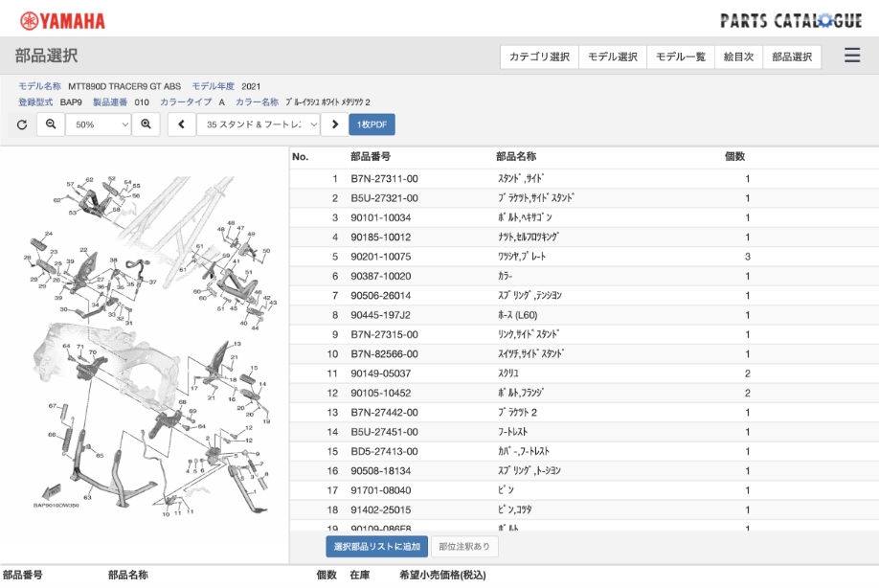Click the 1枚PDF button

(372, 124)
